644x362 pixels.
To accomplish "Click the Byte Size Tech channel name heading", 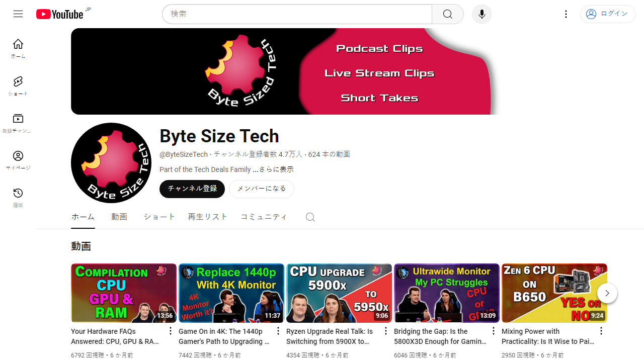I will pyautogui.click(x=219, y=136).
